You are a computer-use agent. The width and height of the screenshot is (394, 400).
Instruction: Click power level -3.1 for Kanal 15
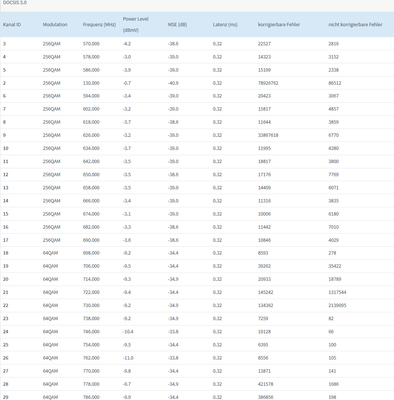coord(127,214)
